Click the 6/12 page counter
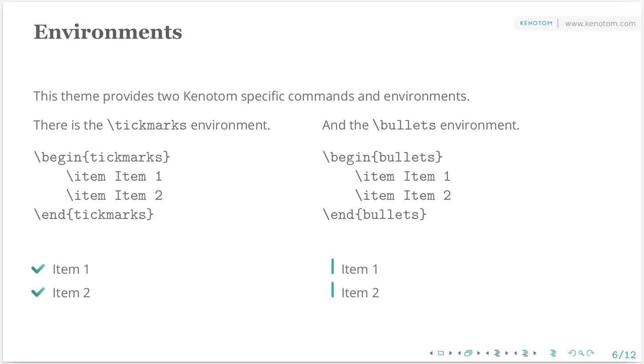Screen dimensions: 644x364 pyautogui.click(x=624, y=355)
